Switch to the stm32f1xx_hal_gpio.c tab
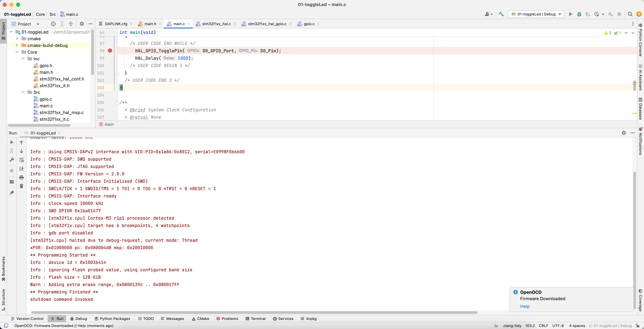644x329 pixels. pyautogui.click(x=267, y=24)
